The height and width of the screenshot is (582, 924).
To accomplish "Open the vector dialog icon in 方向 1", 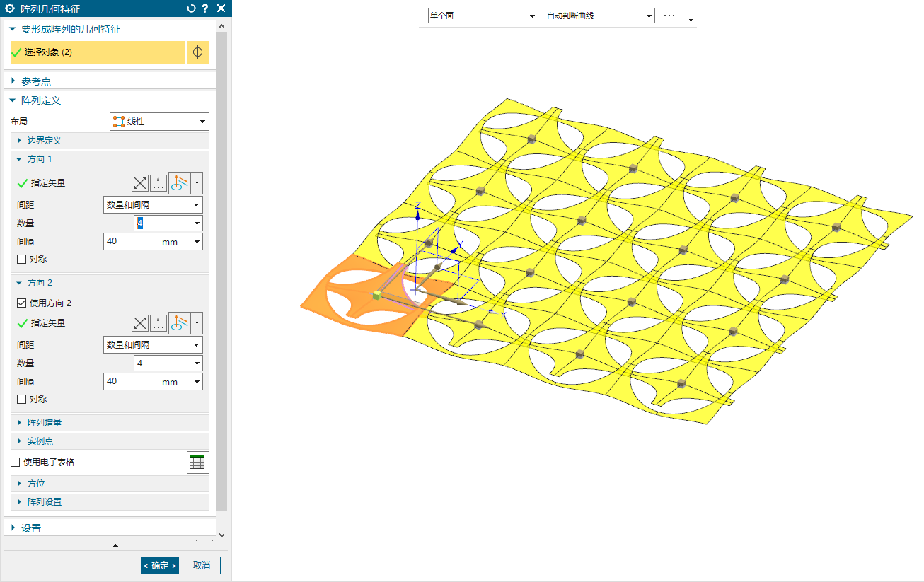I will click(158, 183).
